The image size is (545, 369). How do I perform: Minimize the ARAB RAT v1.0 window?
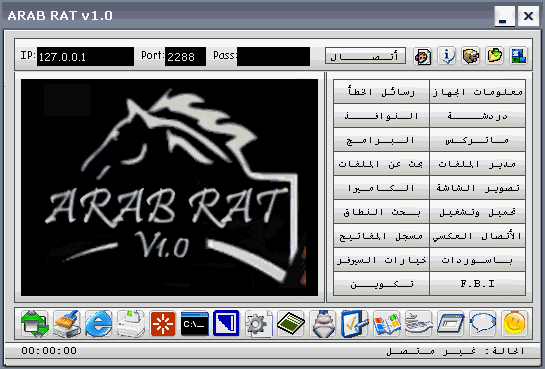(x=505, y=16)
